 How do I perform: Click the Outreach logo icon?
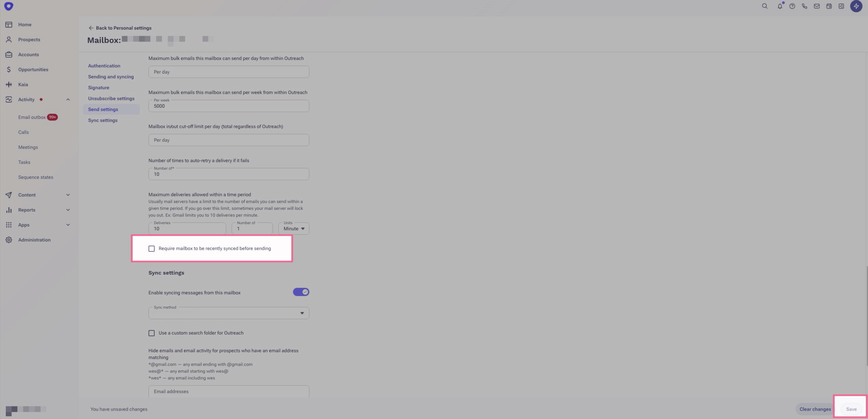point(9,6)
